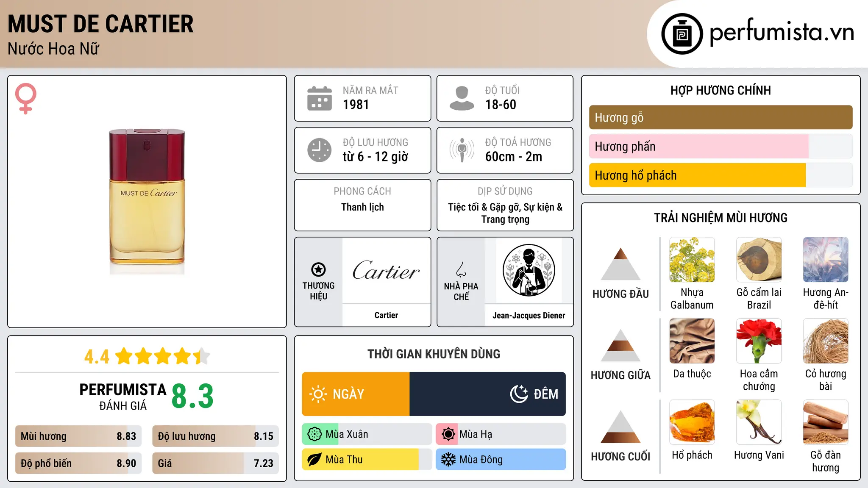Image resolution: width=868 pixels, height=488 pixels.
Task: Click the Thanh lịch style value
Action: [362, 207]
